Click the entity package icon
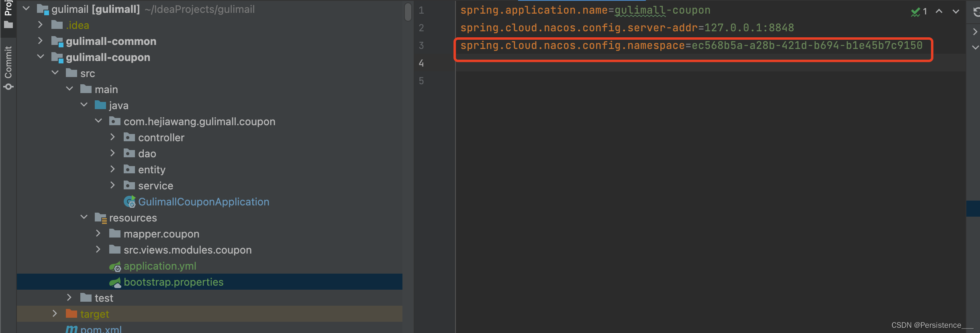Screen dimensions: 980x333 129,169
